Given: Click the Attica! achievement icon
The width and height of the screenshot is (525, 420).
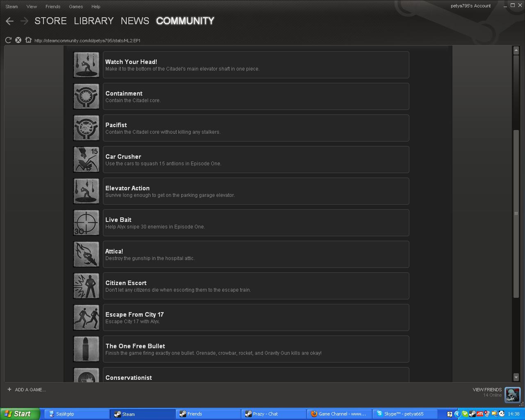Looking at the screenshot, I should coord(86,254).
